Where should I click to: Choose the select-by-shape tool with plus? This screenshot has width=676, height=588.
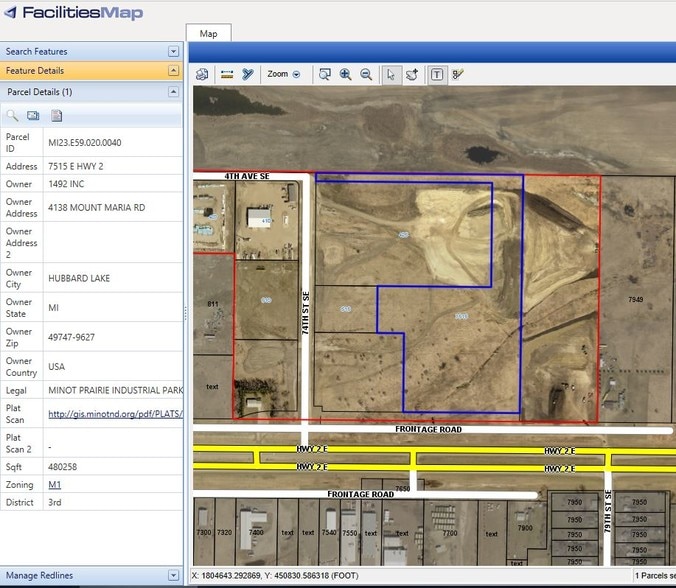[412, 74]
